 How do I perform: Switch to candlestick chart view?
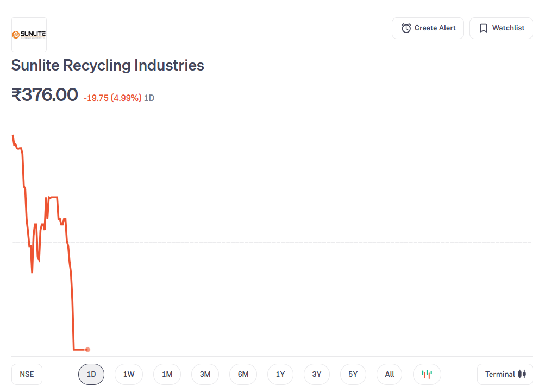click(427, 374)
